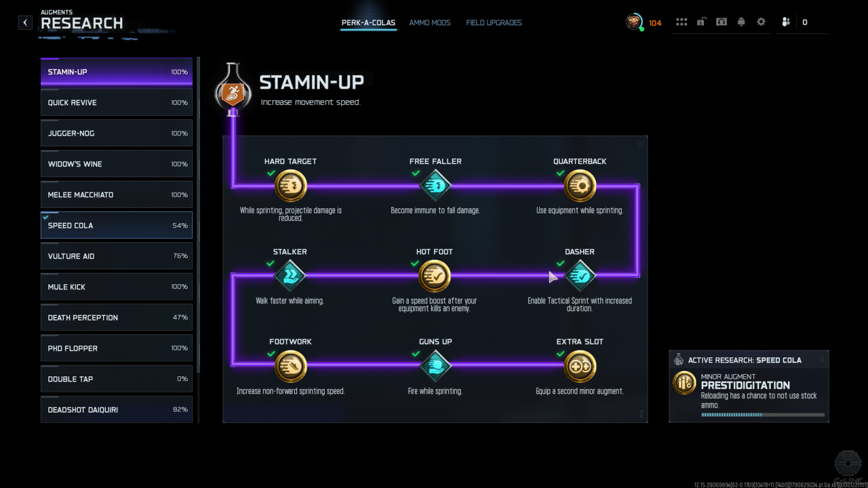
Task: Click the Free Faller label
Action: (x=435, y=161)
